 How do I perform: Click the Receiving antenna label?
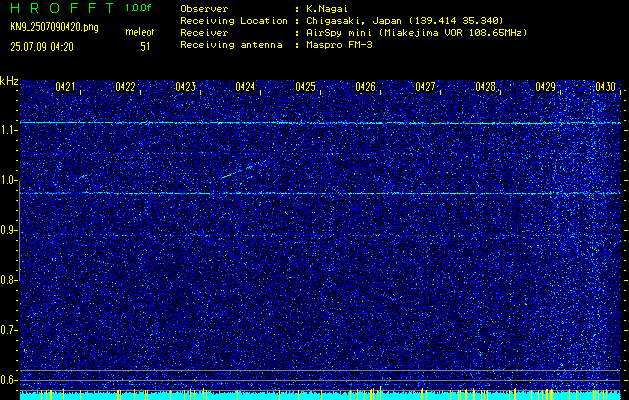(x=231, y=45)
